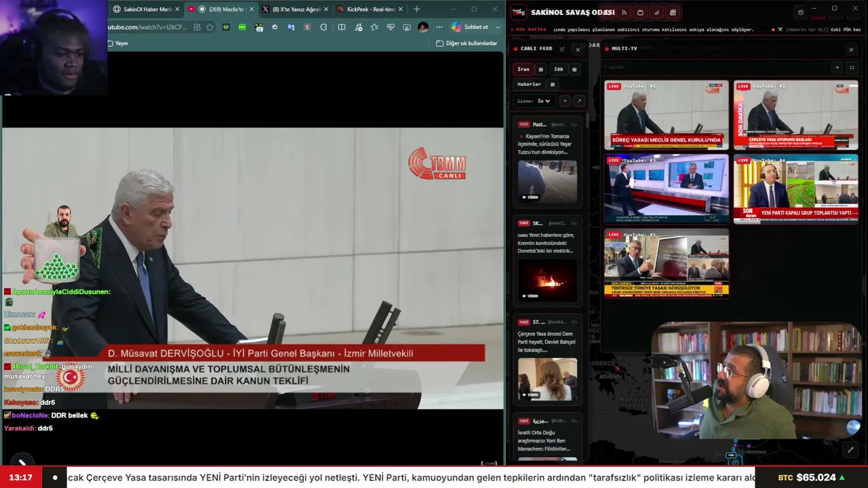The height and width of the screenshot is (488, 868).
Task: Click the translate extension icon in toolbar
Action: point(291,27)
